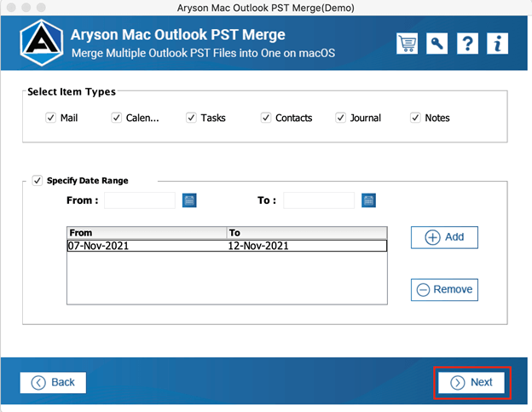The image size is (532, 412).
Task: Open help via question mark icon
Action: [467, 44]
